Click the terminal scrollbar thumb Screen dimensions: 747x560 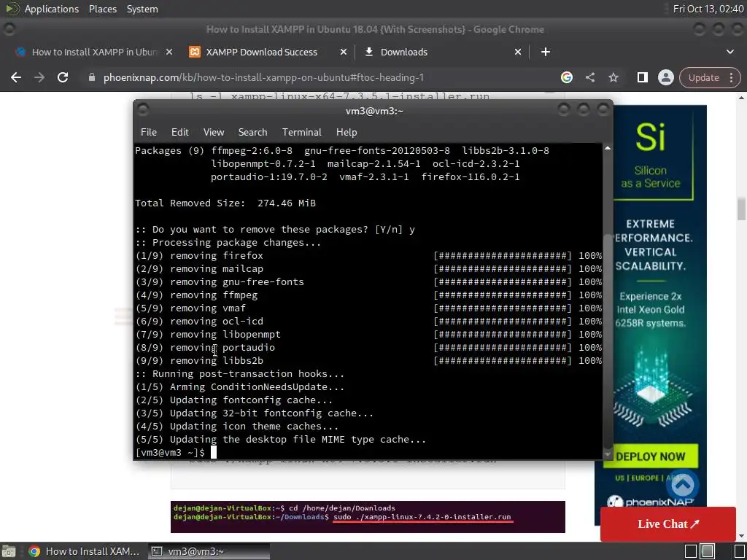pyautogui.click(x=608, y=341)
